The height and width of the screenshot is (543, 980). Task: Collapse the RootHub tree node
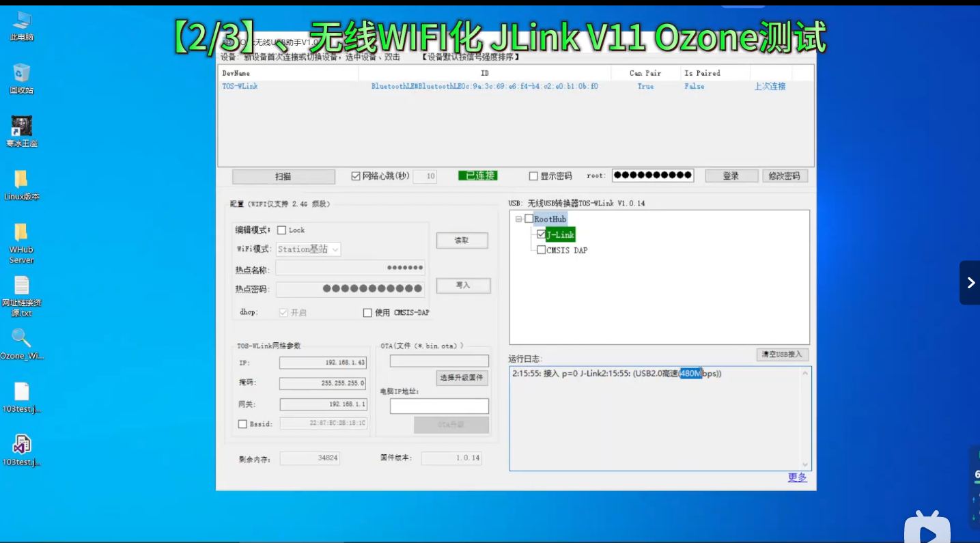tap(519, 219)
